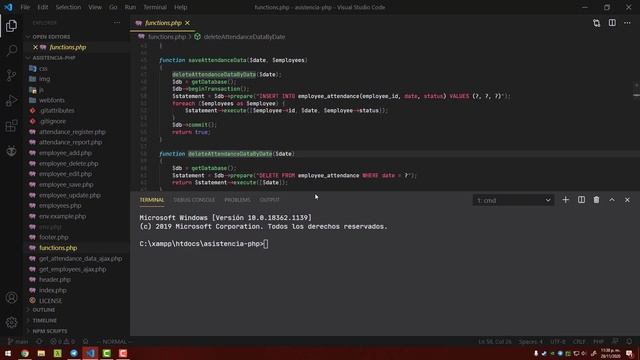The image size is (640, 360).
Task: Open the editor More Actions menu
Action: (x=627, y=23)
